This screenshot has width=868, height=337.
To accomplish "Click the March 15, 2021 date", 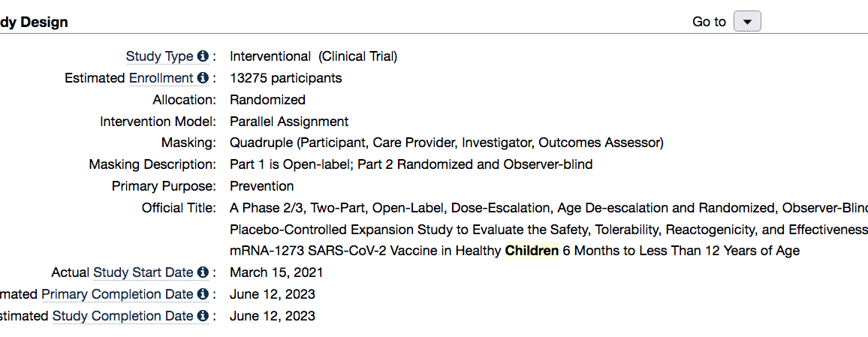I will 276,272.
